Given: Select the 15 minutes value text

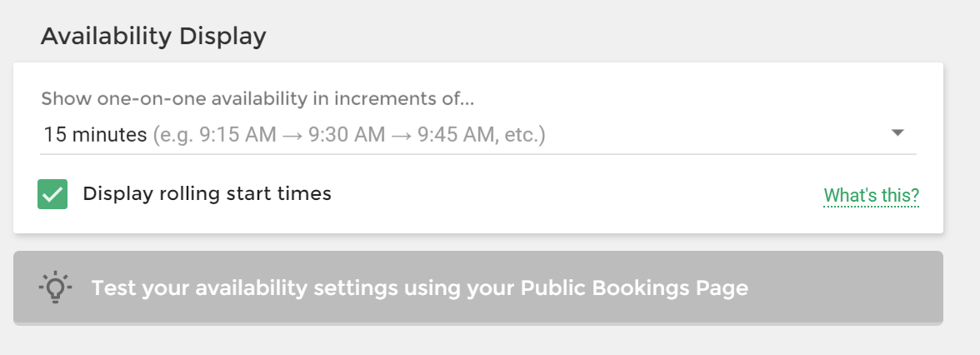Looking at the screenshot, I should click(x=95, y=135).
